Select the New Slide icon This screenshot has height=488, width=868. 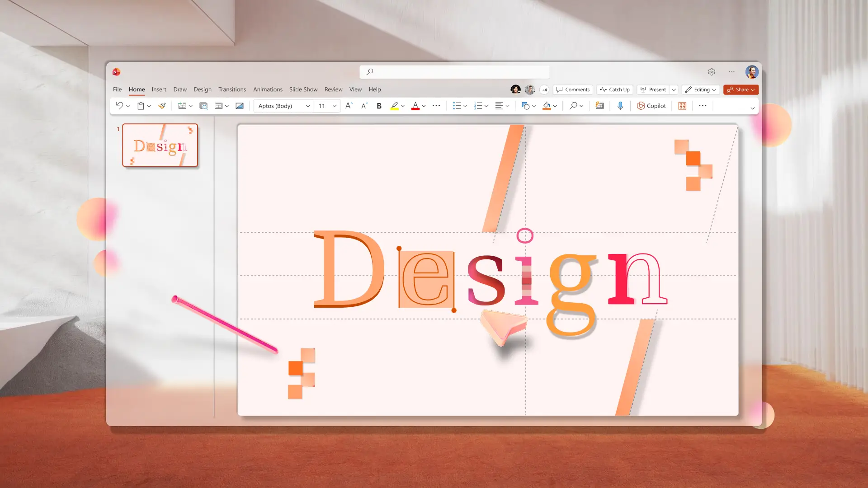pyautogui.click(x=182, y=106)
